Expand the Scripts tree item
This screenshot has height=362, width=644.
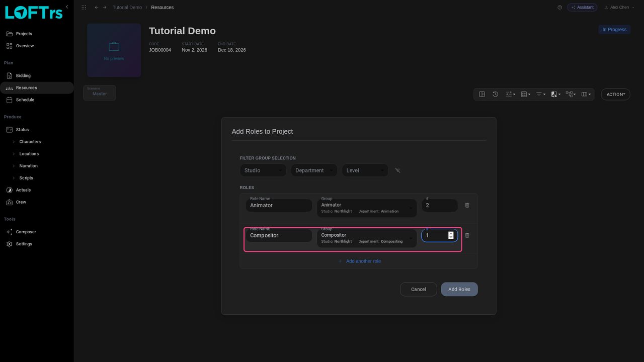click(14, 178)
